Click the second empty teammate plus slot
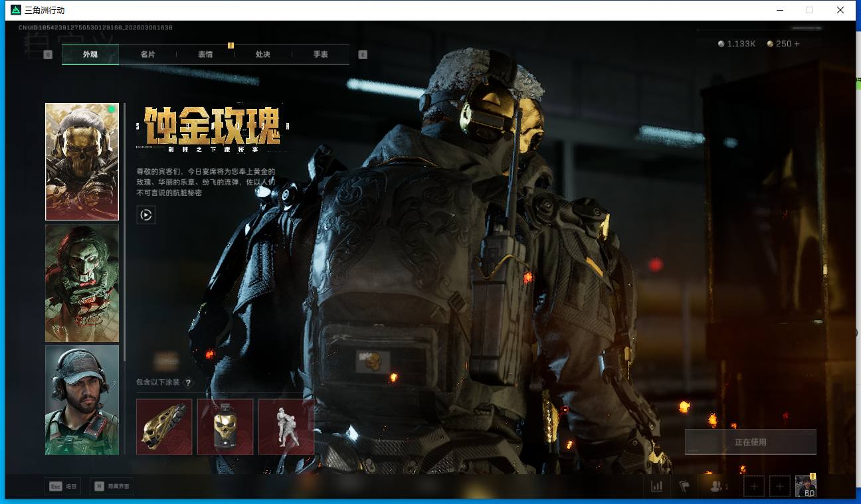This screenshot has height=504, width=861. coord(780,486)
